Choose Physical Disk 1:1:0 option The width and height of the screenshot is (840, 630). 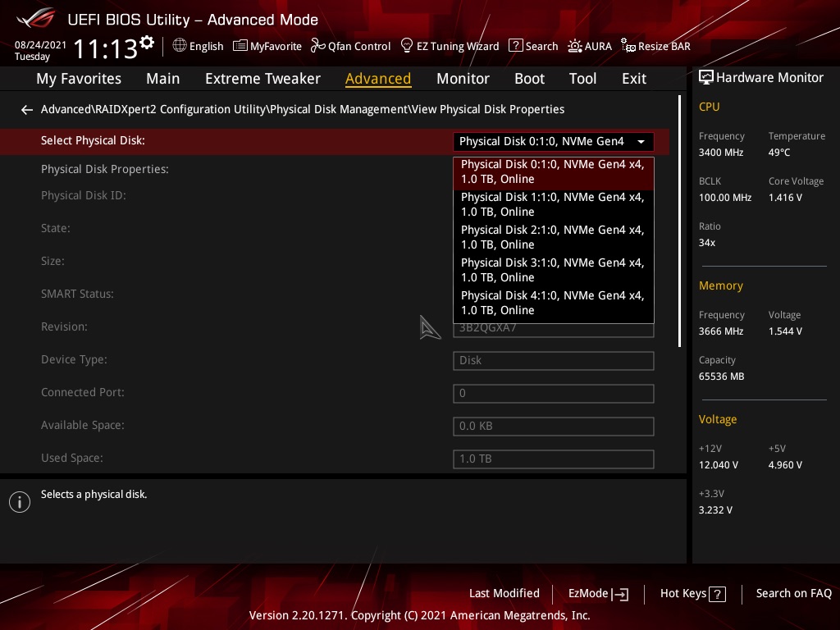click(554, 204)
